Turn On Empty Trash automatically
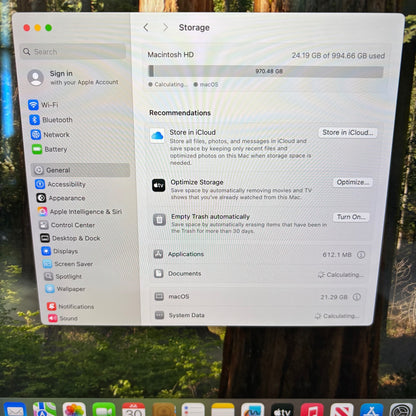Image resolution: width=416 pixels, height=416 pixels. tap(351, 217)
